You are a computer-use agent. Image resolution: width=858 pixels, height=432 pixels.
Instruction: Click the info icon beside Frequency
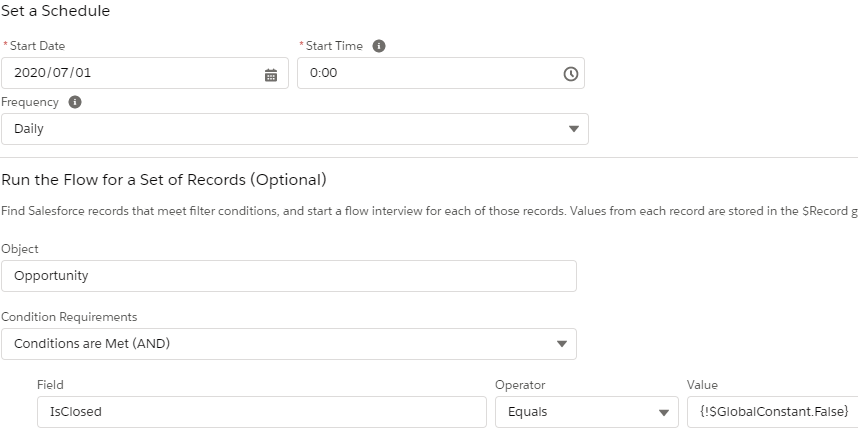pos(75,102)
